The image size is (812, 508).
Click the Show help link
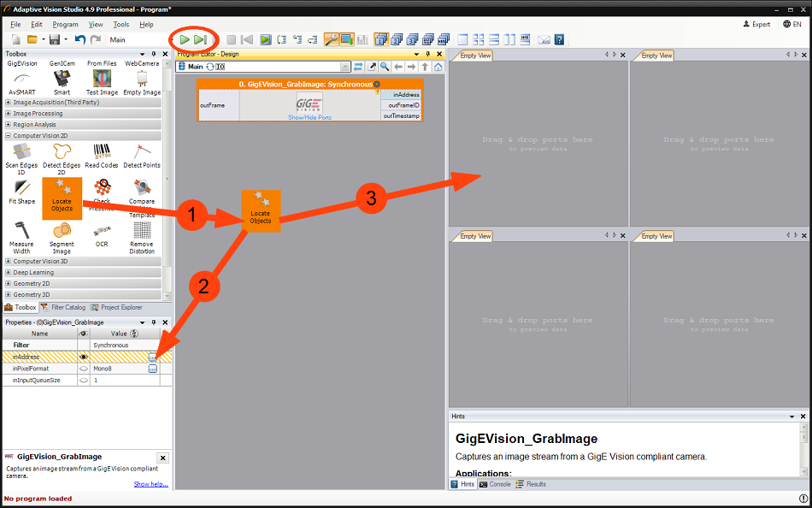(x=150, y=484)
